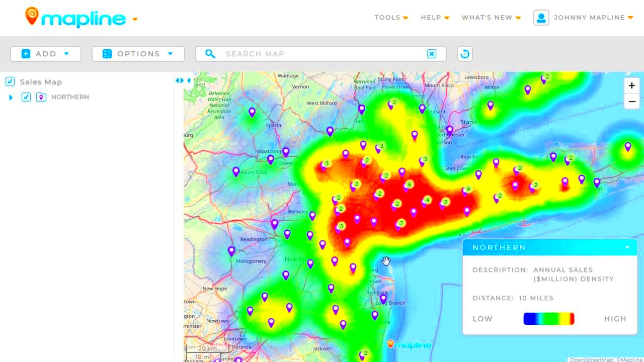Zoom out with the minus button
The width and height of the screenshot is (644, 362).
[632, 101]
